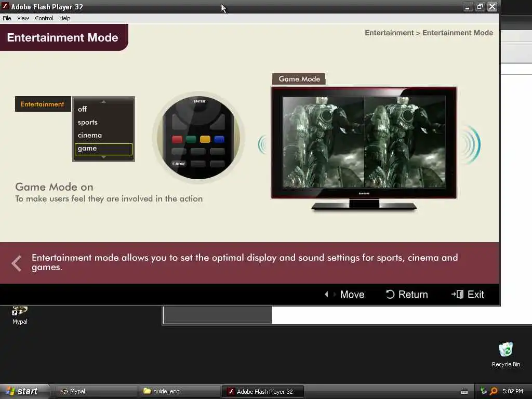The width and height of the screenshot is (532, 399).
Task: Click the up arrow above off
Action: pos(103,102)
